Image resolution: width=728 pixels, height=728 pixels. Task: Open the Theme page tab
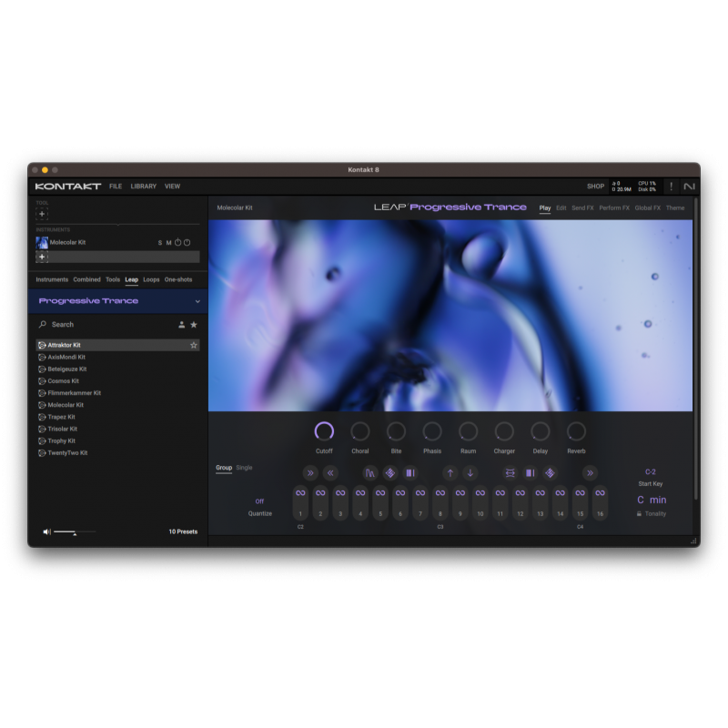[675, 208]
